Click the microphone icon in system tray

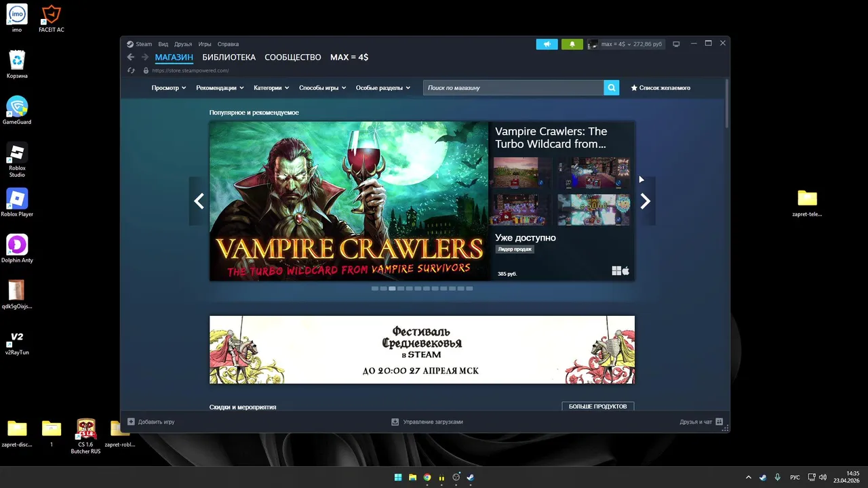pyautogui.click(x=777, y=477)
